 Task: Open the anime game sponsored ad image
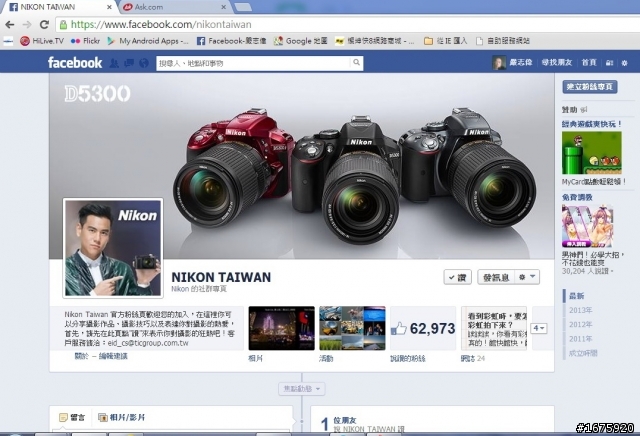pos(587,226)
